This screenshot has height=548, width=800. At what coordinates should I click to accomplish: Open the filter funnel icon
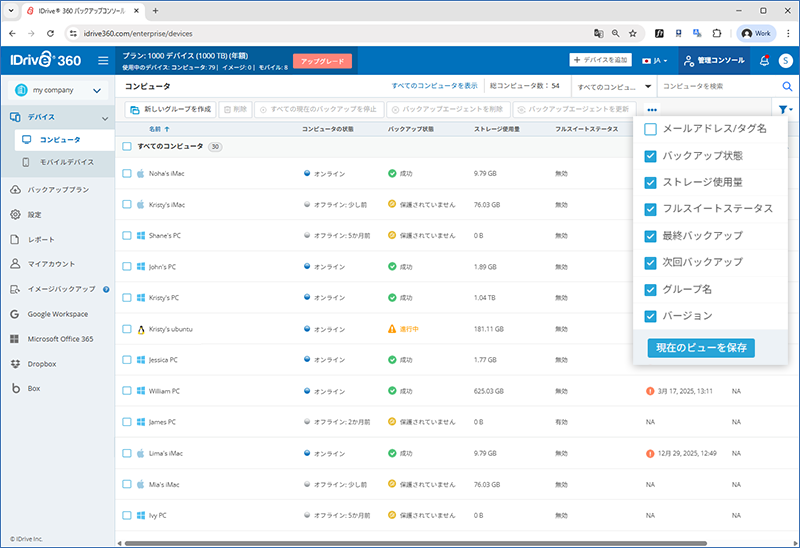(x=784, y=109)
